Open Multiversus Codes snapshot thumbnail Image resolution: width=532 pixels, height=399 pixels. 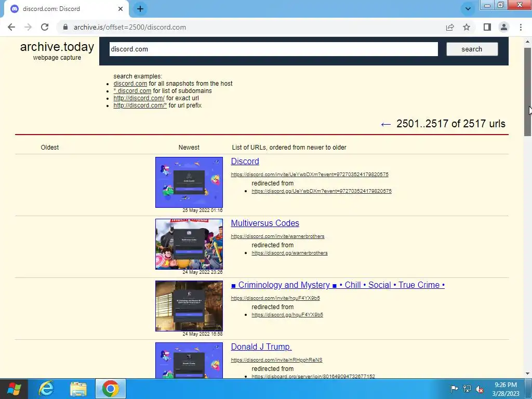click(189, 244)
